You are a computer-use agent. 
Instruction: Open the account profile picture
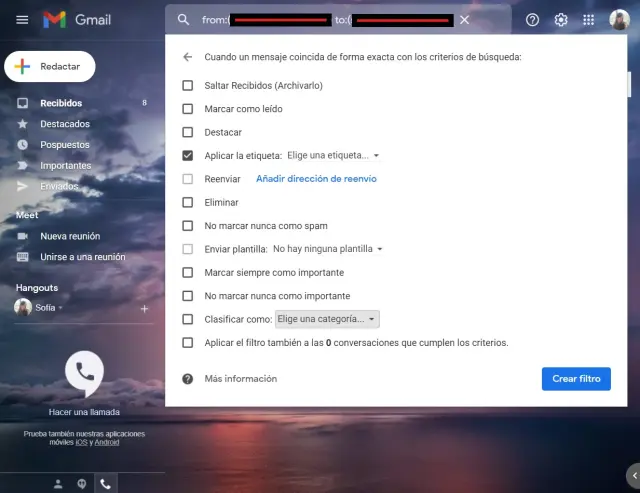tap(619, 20)
